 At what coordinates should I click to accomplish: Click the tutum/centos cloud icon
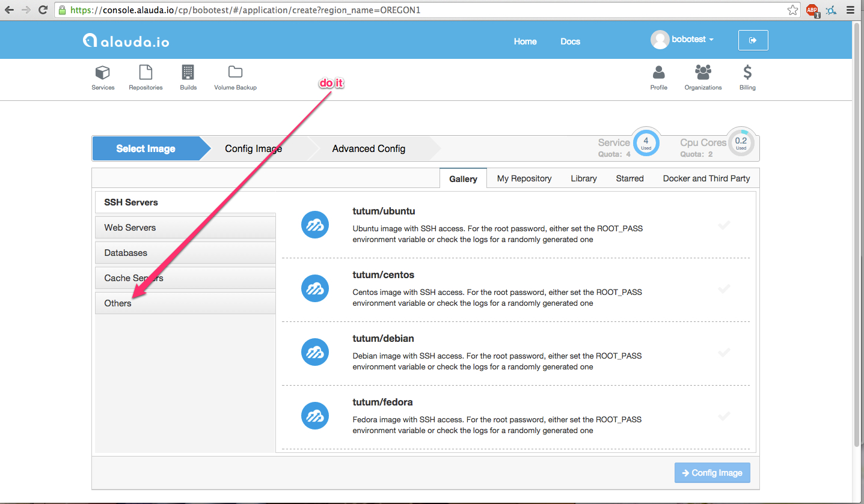[314, 288]
